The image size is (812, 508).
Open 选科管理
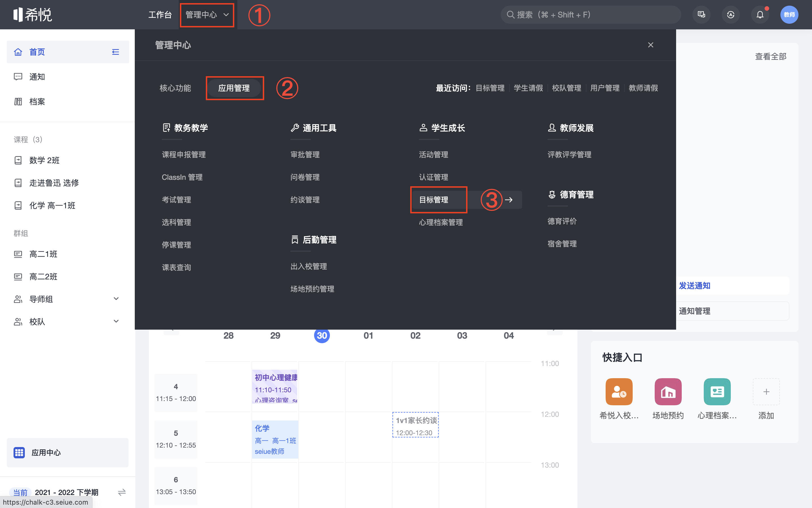pos(176,222)
